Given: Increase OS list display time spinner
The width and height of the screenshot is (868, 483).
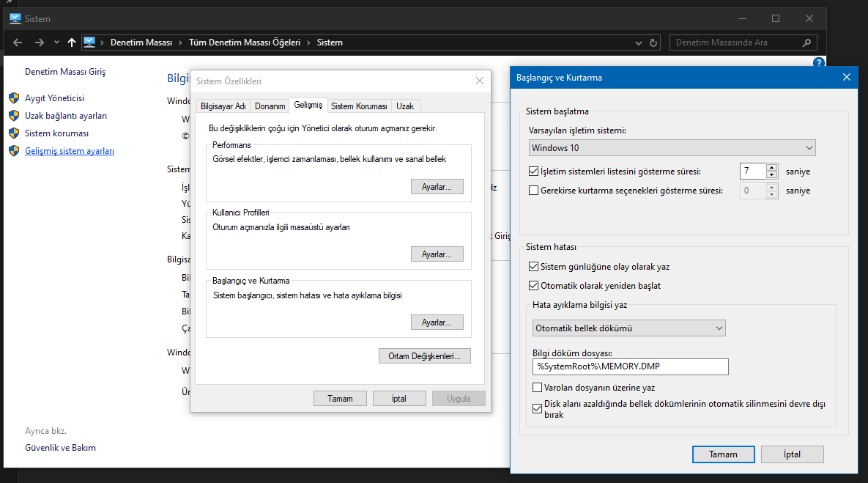Looking at the screenshot, I should point(772,167).
